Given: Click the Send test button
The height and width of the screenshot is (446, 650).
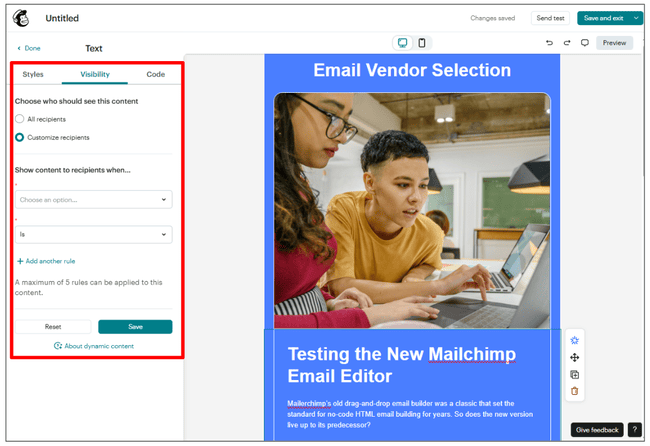Looking at the screenshot, I should click(x=550, y=18).
